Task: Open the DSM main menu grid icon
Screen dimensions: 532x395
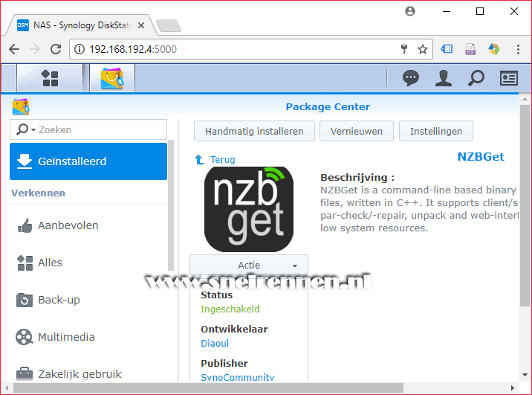Action: pyautogui.click(x=50, y=78)
